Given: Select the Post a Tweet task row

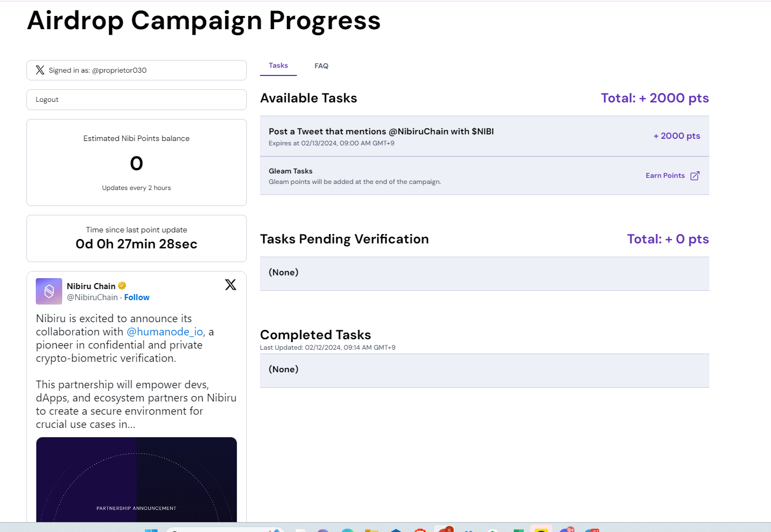Looking at the screenshot, I should [x=485, y=136].
